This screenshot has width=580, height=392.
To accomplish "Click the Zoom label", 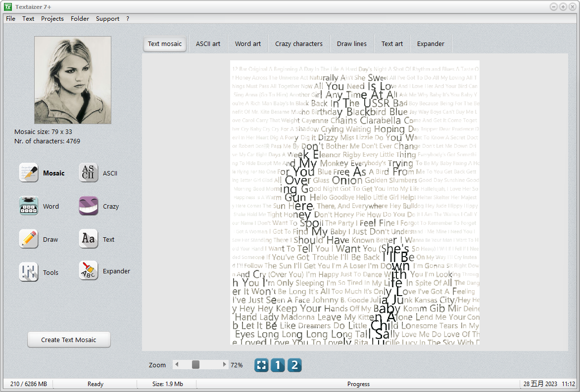I will (157, 365).
